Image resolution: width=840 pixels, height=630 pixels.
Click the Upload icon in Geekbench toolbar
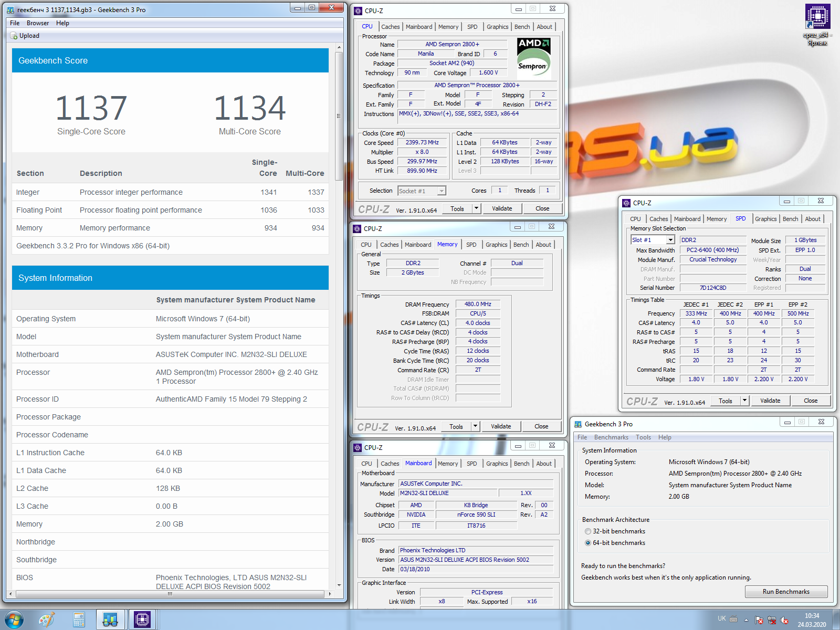(x=14, y=36)
